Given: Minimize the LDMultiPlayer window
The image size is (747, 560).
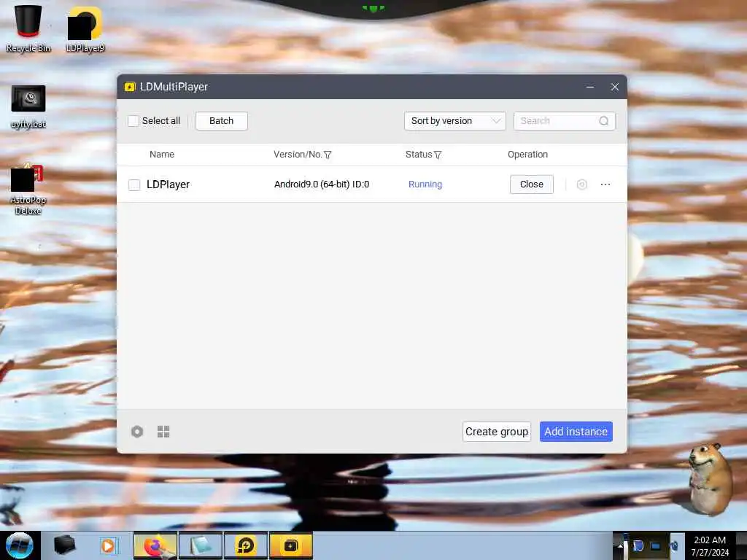Looking at the screenshot, I should (x=589, y=87).
